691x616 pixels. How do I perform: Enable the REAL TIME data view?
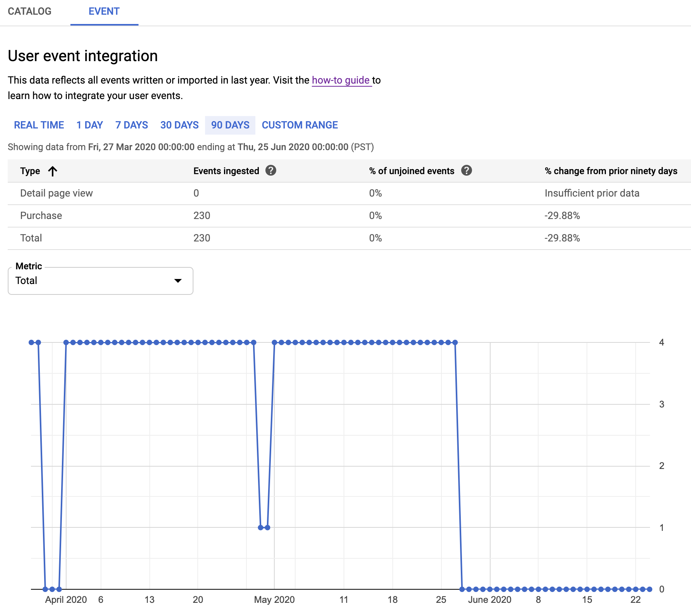39,125
